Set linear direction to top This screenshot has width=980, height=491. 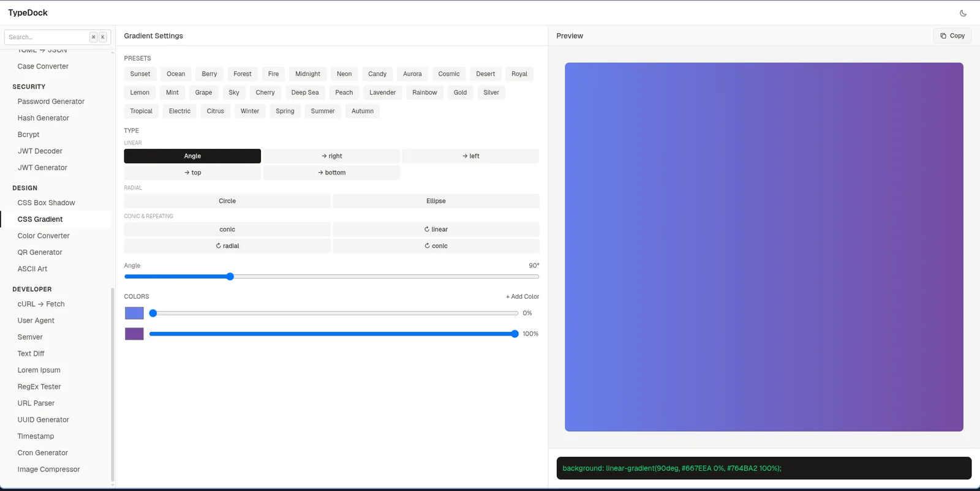click(x=192, y=173)
